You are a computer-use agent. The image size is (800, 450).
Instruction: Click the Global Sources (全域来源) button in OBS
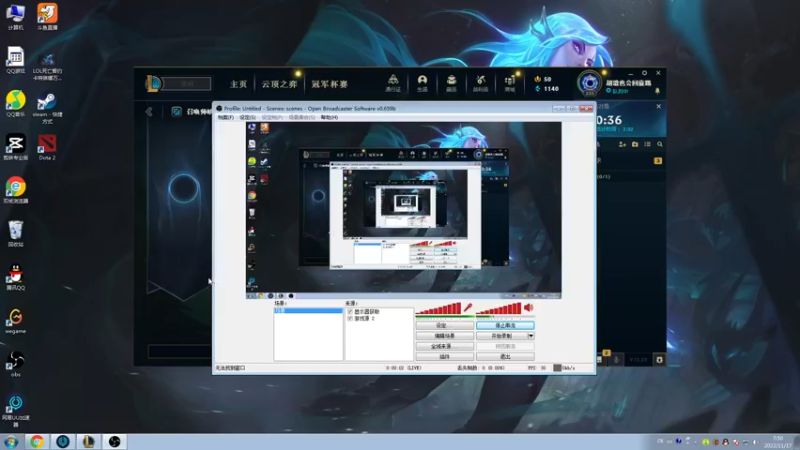tap(444, 346)
